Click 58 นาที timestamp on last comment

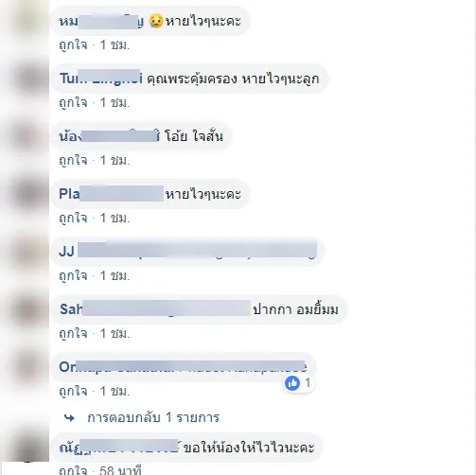(x=120, y=470)
